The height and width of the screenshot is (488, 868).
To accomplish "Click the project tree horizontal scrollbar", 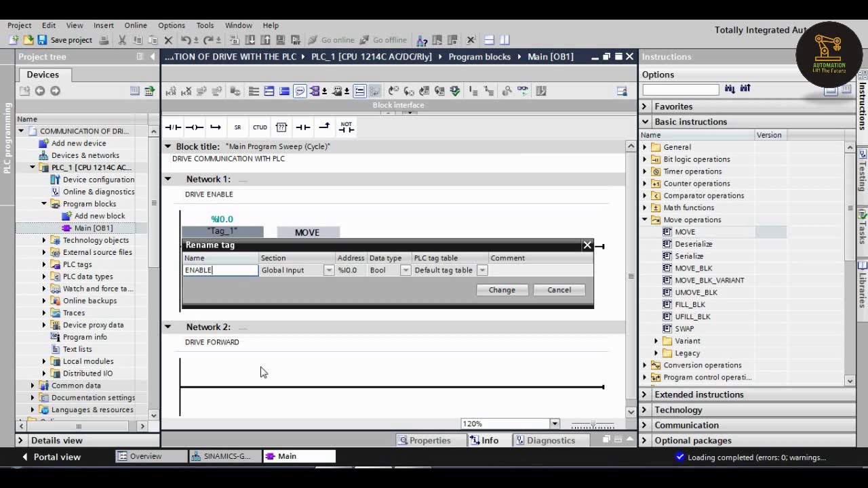I will 79,426.
